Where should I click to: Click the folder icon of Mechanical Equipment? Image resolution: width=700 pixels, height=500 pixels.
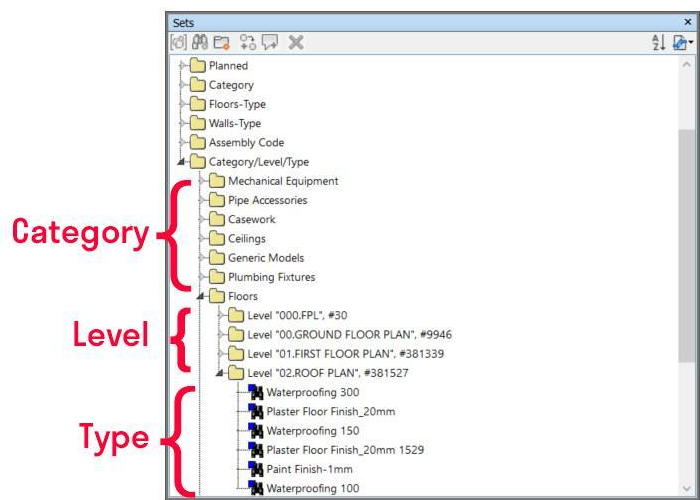pos(217,180)
